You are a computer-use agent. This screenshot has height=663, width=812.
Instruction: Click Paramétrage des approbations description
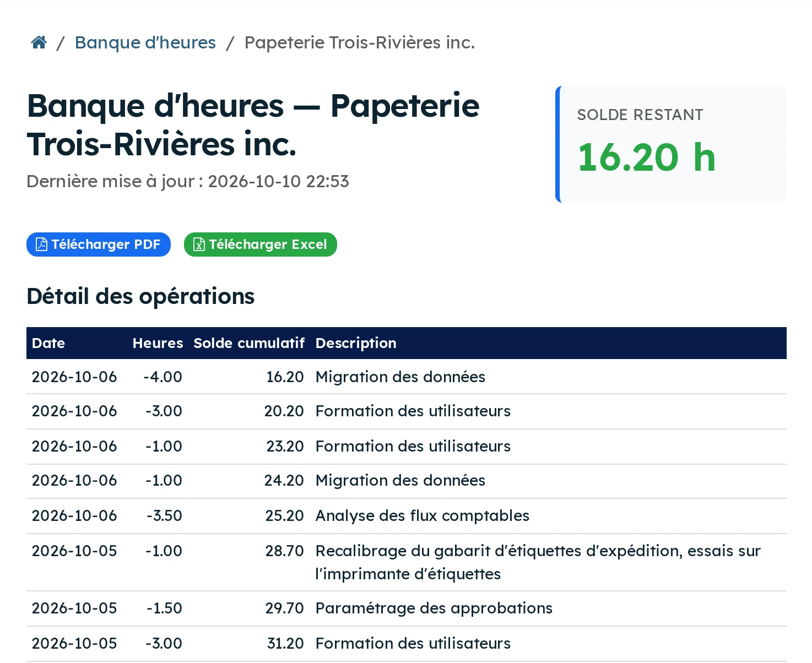pos(434,608)
